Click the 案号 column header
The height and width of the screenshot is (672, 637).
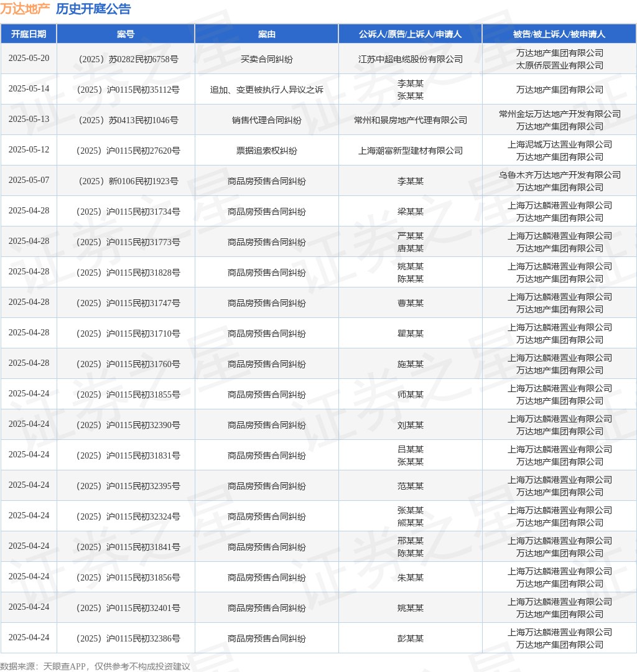(x=126, y=34)
